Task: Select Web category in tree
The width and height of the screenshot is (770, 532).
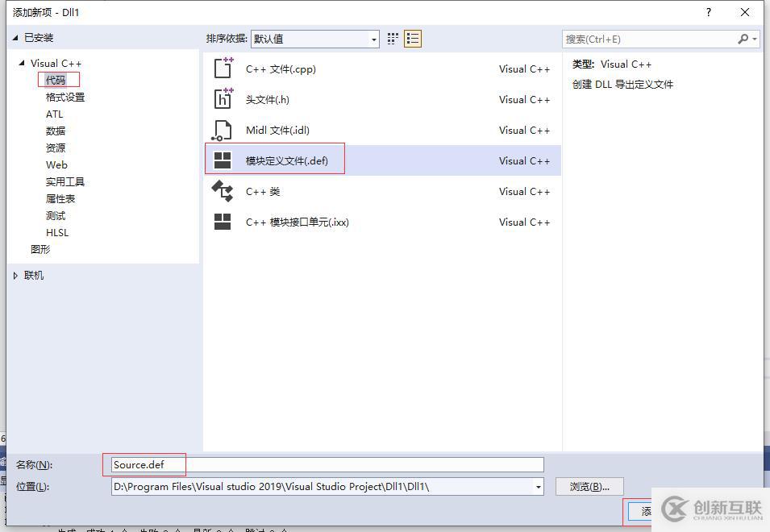Action: pyautogui.click(x=56, y=165)
